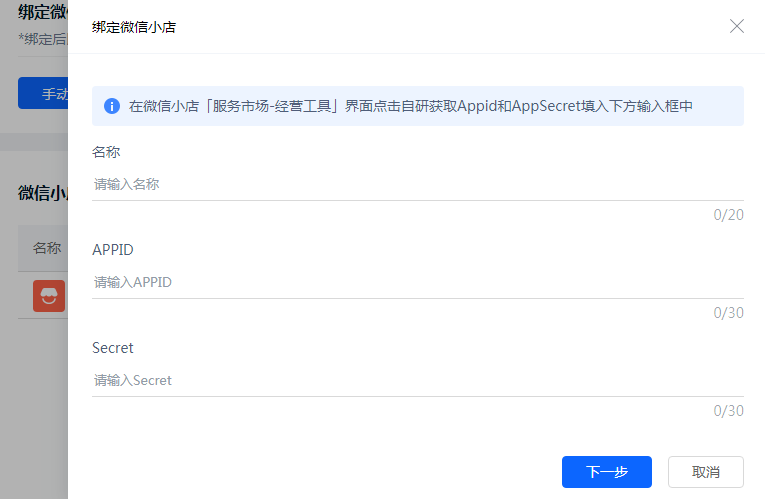Click the 名称 field label

pyautogui.click(x=106, y=152)
